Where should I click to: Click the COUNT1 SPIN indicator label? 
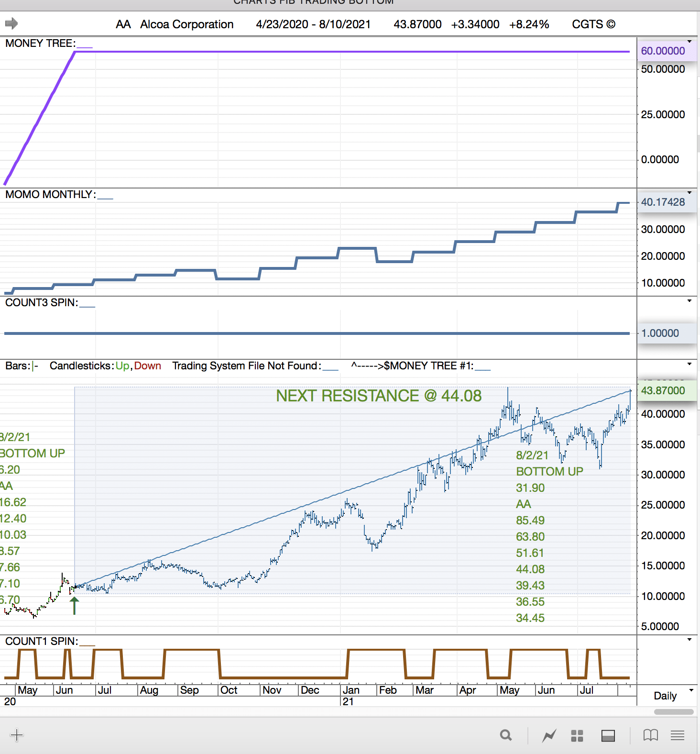(x=42, y=642)
